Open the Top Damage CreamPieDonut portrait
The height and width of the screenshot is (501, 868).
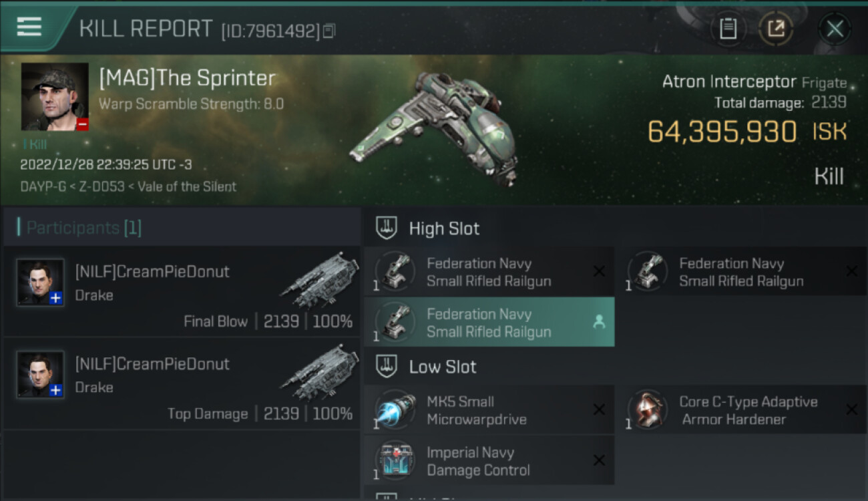[41, 375]
